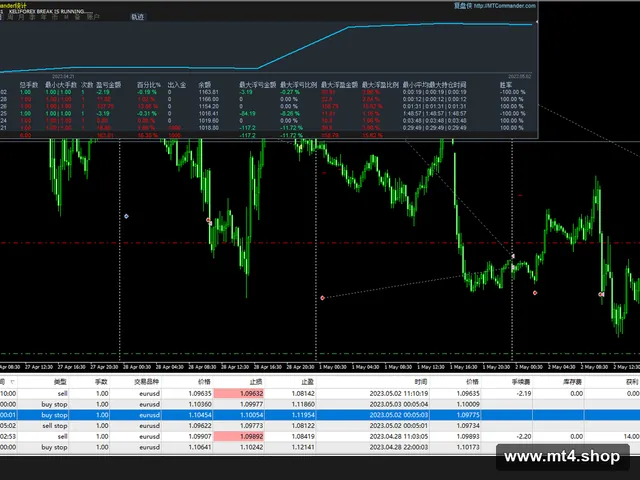Click the blue diamond marker on chart

127,216
